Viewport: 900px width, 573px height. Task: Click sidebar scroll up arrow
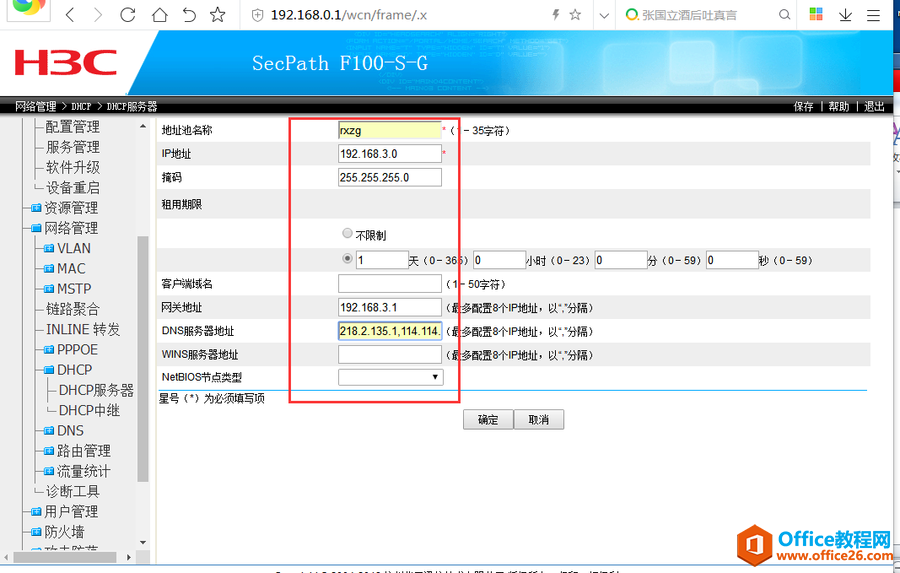[143, 126]
